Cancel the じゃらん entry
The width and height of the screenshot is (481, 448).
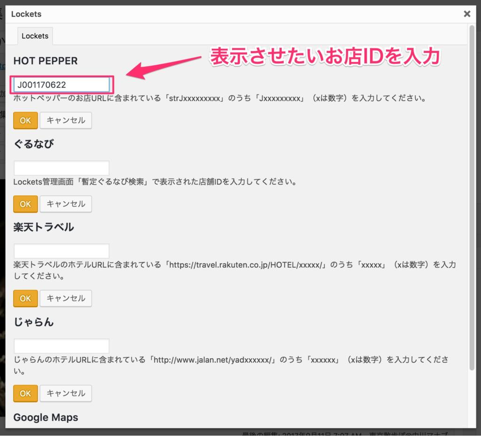66,393
